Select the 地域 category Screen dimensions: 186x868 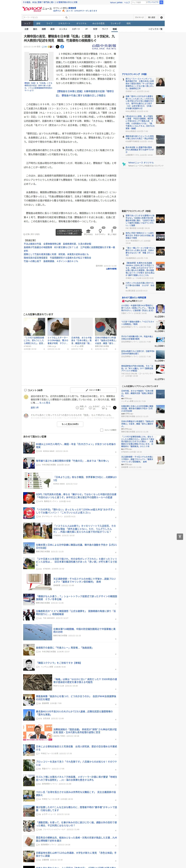tap(115, 29)
